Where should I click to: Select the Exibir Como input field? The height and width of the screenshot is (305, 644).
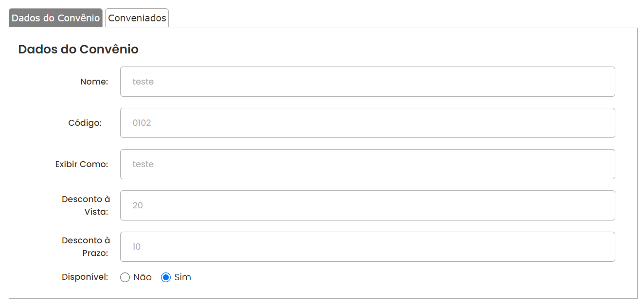click(x=367, y=164)
